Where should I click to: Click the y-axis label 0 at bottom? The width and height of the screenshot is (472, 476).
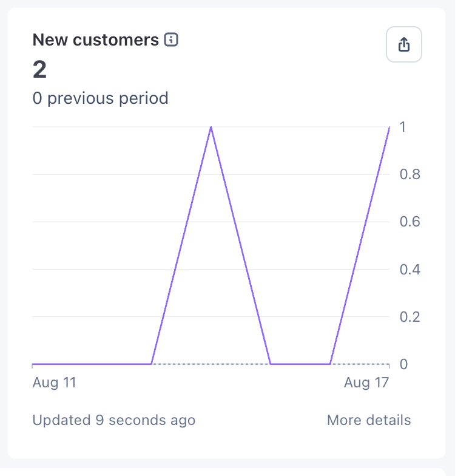coord(403,364)
